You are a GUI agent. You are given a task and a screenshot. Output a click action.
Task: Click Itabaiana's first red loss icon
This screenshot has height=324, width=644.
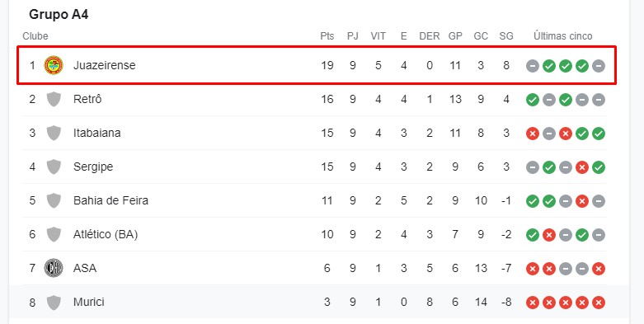[x=533, y=134]
